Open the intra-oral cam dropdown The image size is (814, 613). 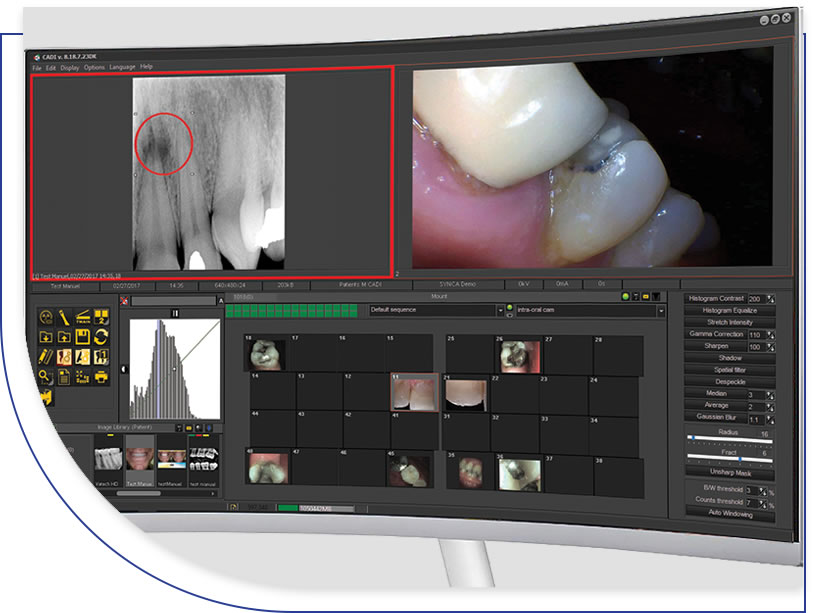[661, 312]
